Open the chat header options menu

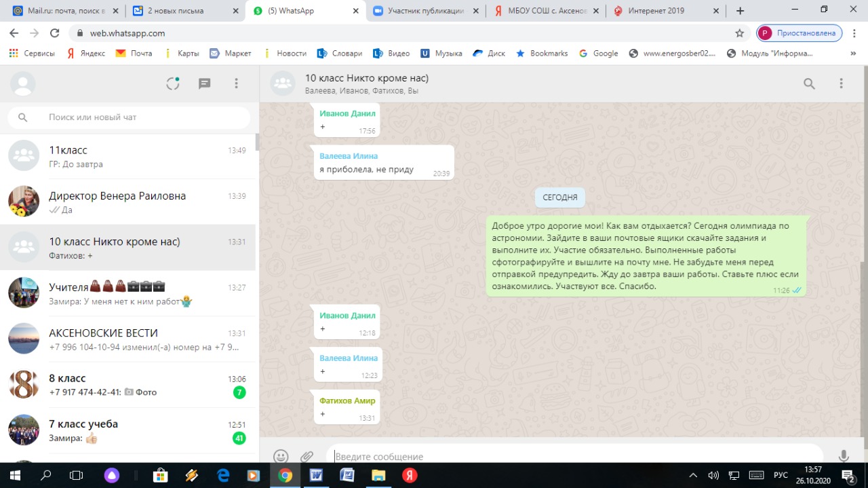coord(841,83)
